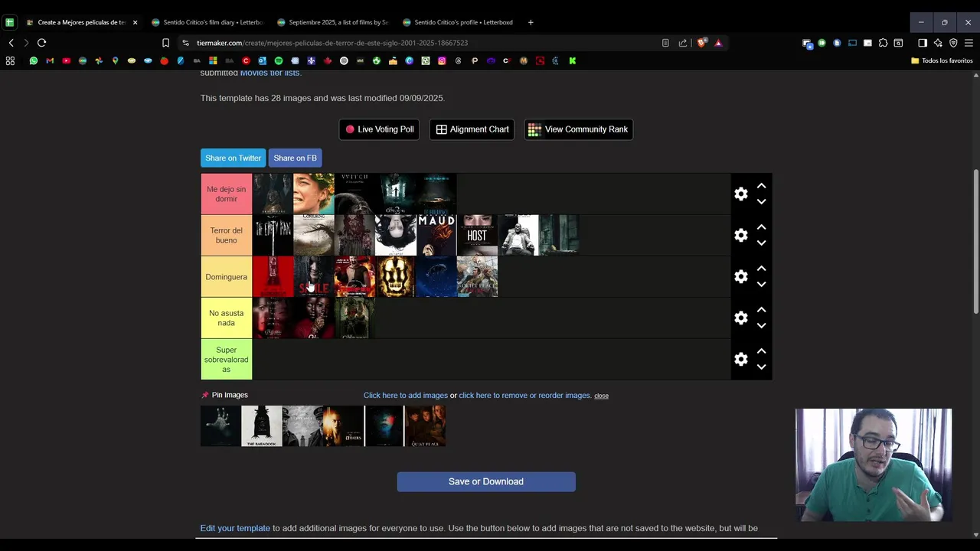The height and width of the screenshot is (551, 980).
Task: Open the cast screen extension icon
Action: (852, 43)
